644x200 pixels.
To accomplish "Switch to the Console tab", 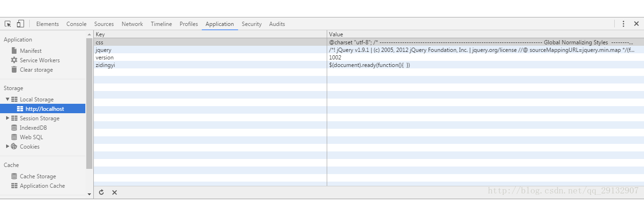I will 76,24.
